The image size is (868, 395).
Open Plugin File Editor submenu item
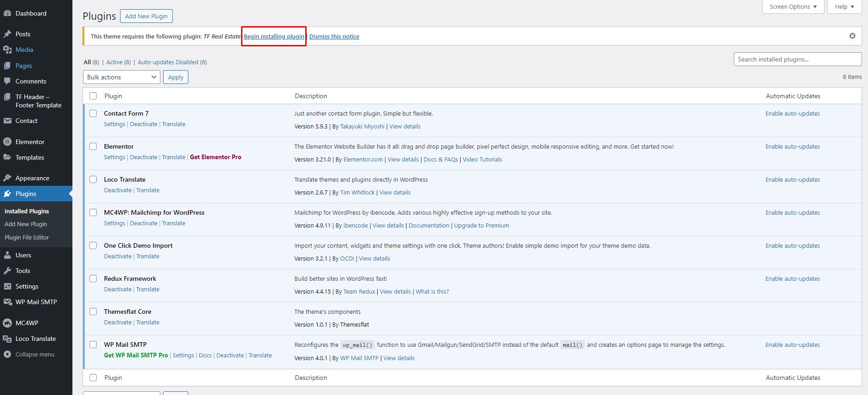click(x=27, y=237)
